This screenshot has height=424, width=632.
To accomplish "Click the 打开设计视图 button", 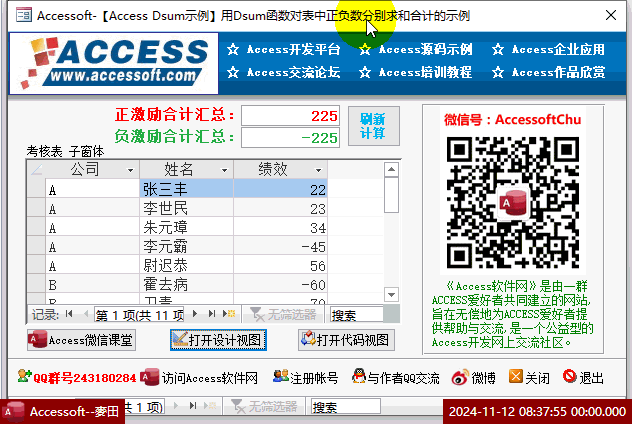I will point(218,340).
